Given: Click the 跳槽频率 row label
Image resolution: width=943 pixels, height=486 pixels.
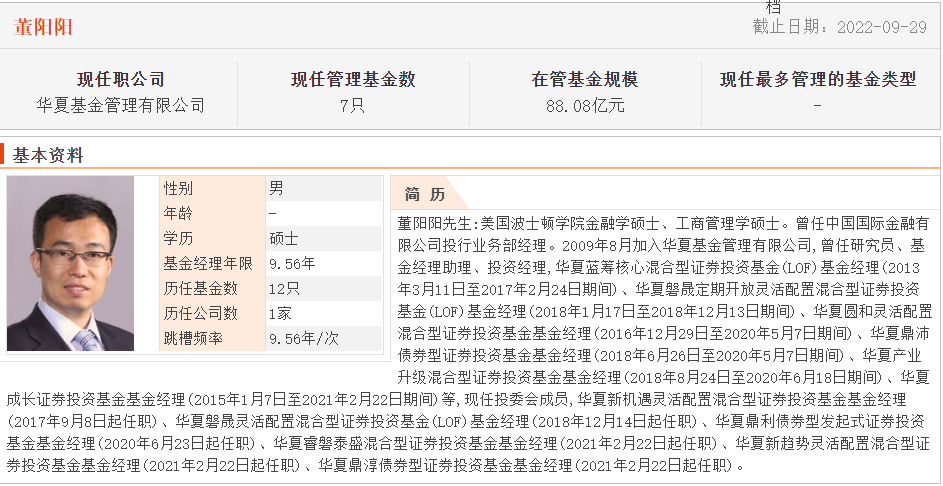Looking at the screenshot, I should (x=193, y=339).
